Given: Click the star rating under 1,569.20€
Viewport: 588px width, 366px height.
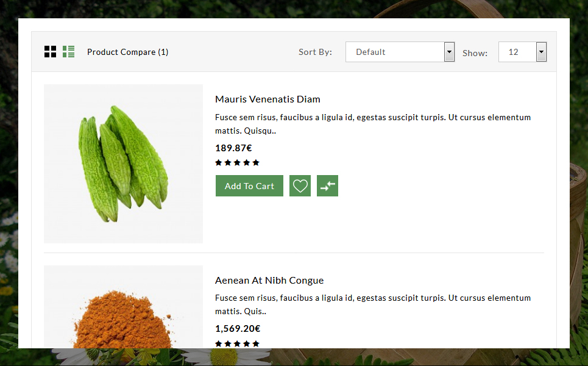Looking at the screenshot, I should [x=238, y=343].
